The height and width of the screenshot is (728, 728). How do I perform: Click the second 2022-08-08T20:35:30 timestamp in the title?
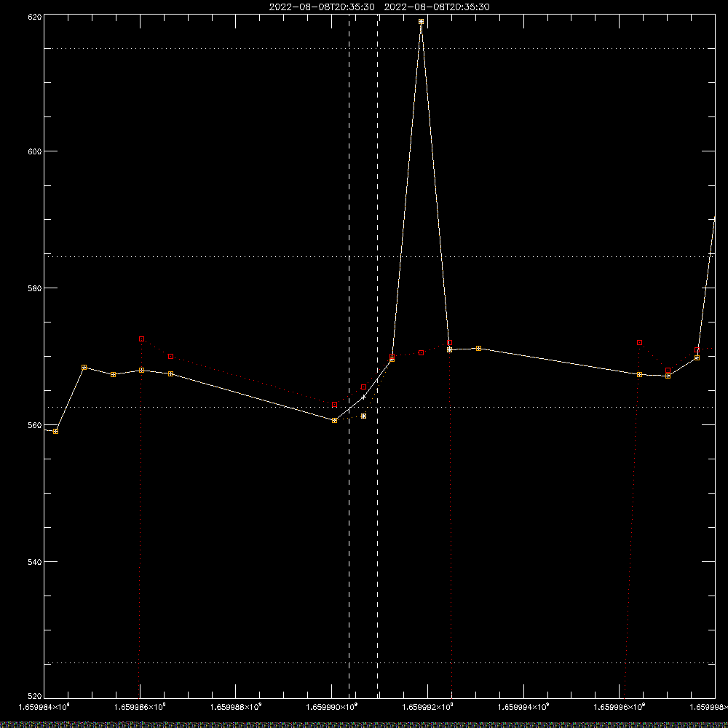[437, 7]
